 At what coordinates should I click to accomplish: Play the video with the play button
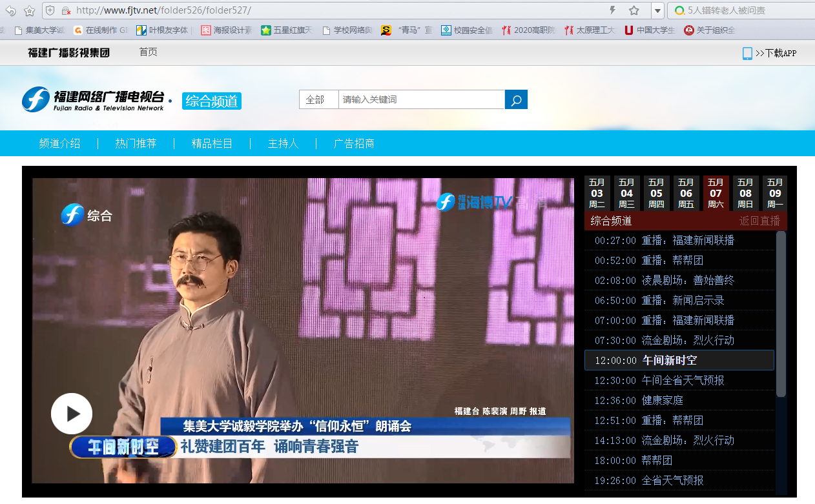pos(72,414)
